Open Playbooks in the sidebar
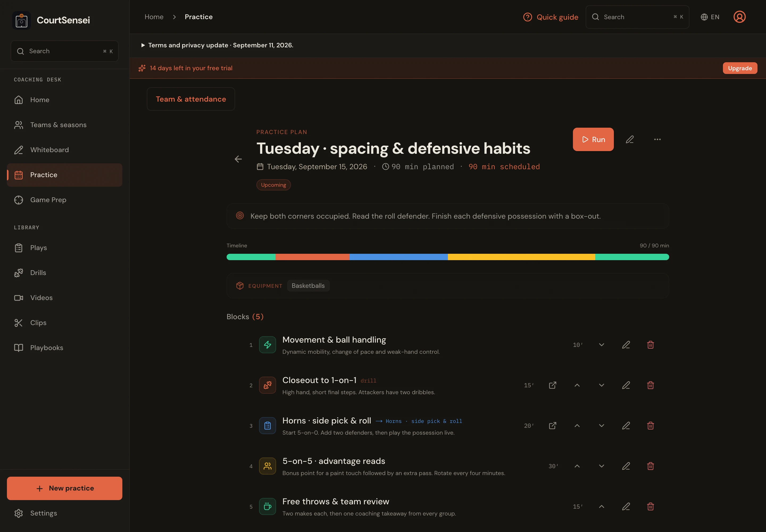Viewport: 766px width, 532px height. click(64, 348)
